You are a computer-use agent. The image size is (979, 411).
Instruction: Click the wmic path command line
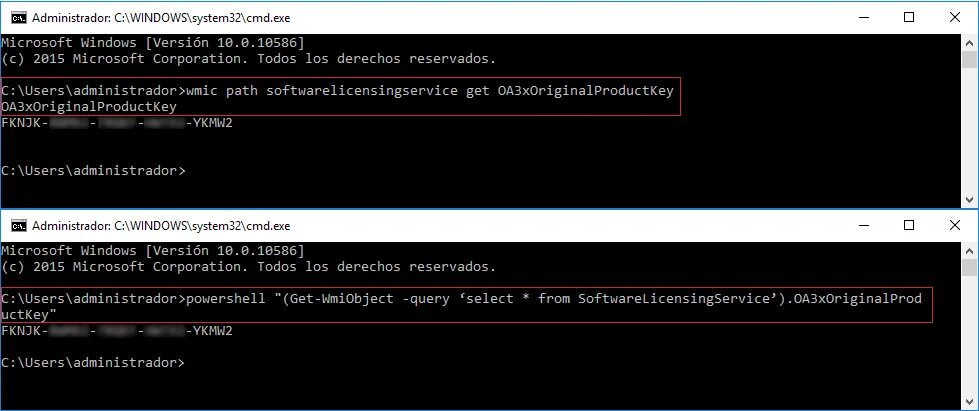point(337,91)
